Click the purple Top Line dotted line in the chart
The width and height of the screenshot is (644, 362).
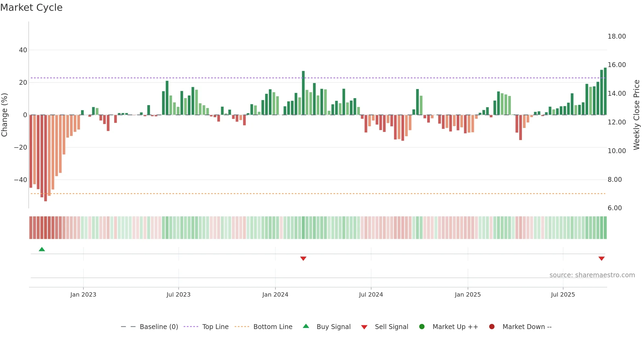(318, 78)
